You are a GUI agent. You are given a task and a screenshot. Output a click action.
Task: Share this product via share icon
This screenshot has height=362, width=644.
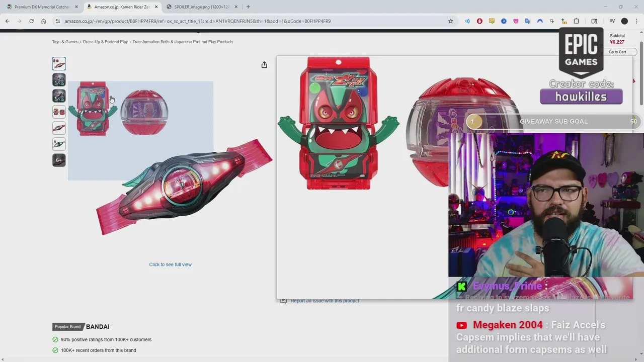(x=264, y=65)
